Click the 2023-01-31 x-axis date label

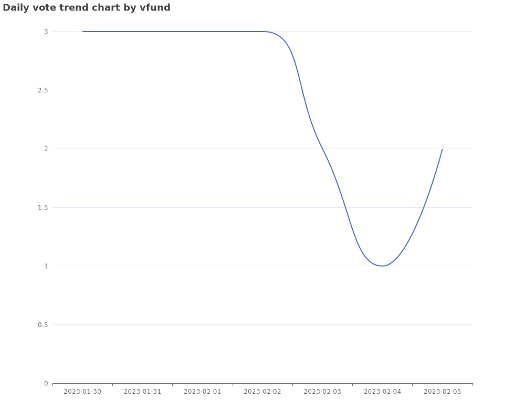142,392
